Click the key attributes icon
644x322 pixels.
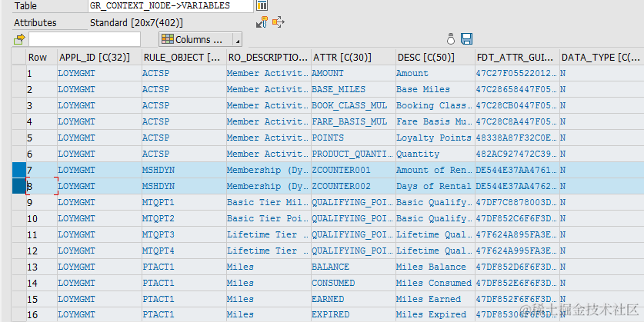click(x=262, y=22)
